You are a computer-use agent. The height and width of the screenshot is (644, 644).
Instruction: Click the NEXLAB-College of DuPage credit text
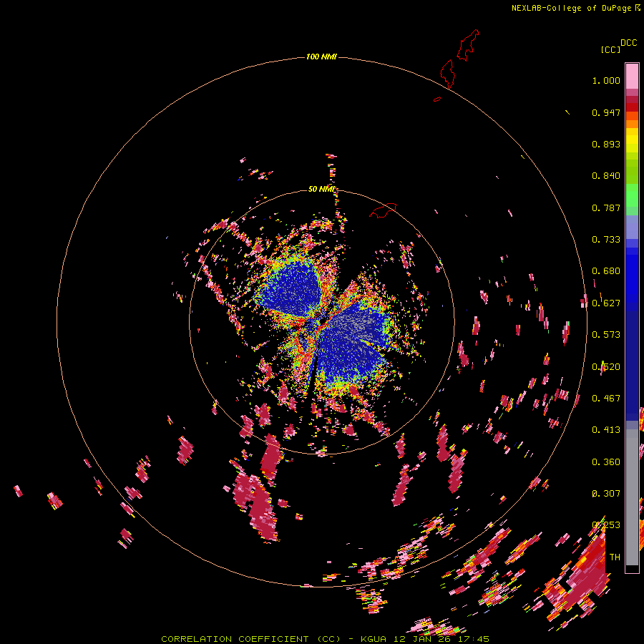[575, 8]
